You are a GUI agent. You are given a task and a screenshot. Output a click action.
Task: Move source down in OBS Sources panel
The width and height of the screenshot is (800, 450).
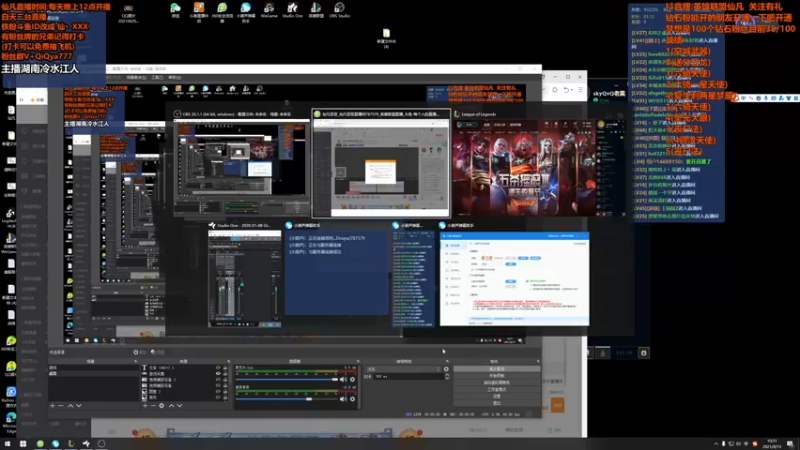180,406
